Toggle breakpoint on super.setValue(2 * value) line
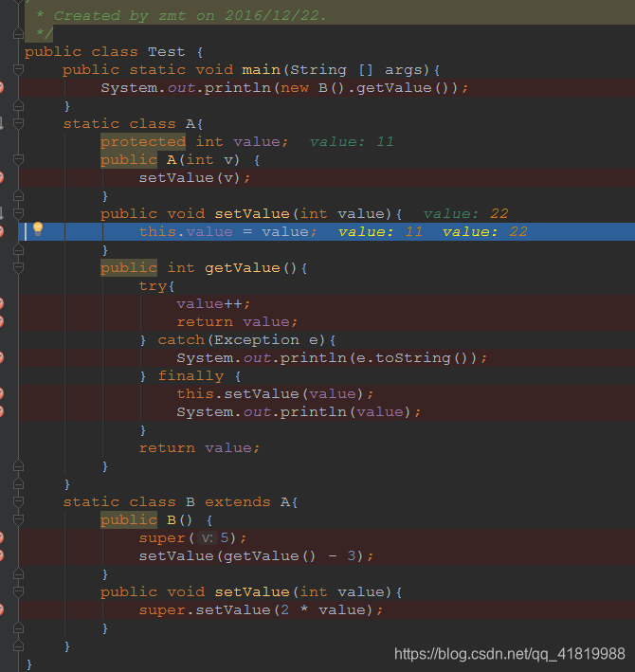The height and width of the screenshot is (672, 635). click(x=2, y=609)
